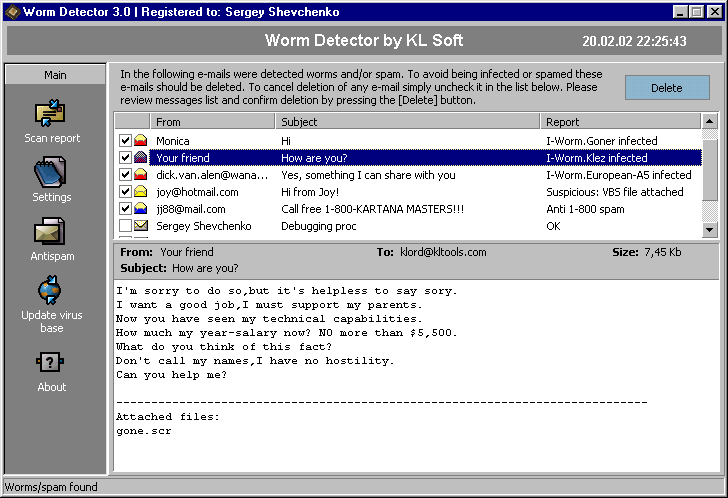Click 'I-Worm.Klez infected' report cell
The width and height of the screenshot is (728, 498).
coord(597,158)
